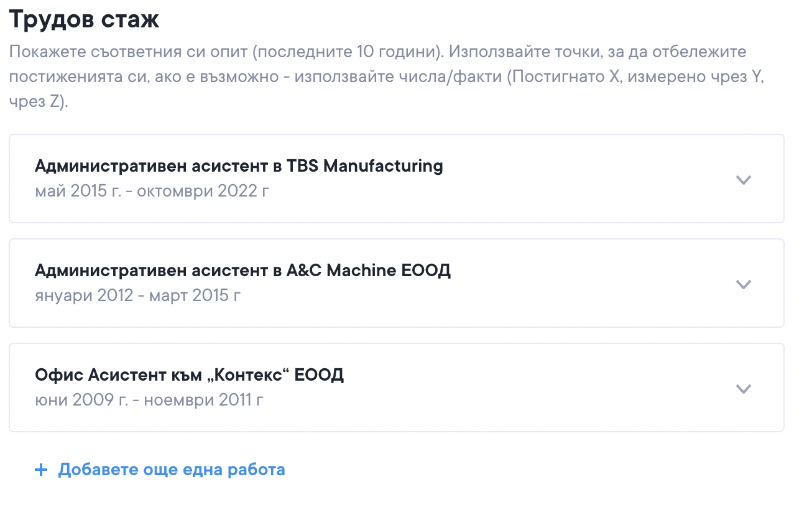Click the „Добавете още една работа“ link
The image size is (812, 520).
171,470
